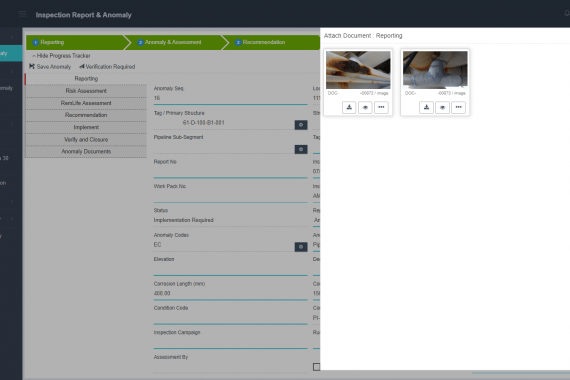Collapse the Hide Progress Tracker toggle
This screenshot has width=570, height=380.
61,56
